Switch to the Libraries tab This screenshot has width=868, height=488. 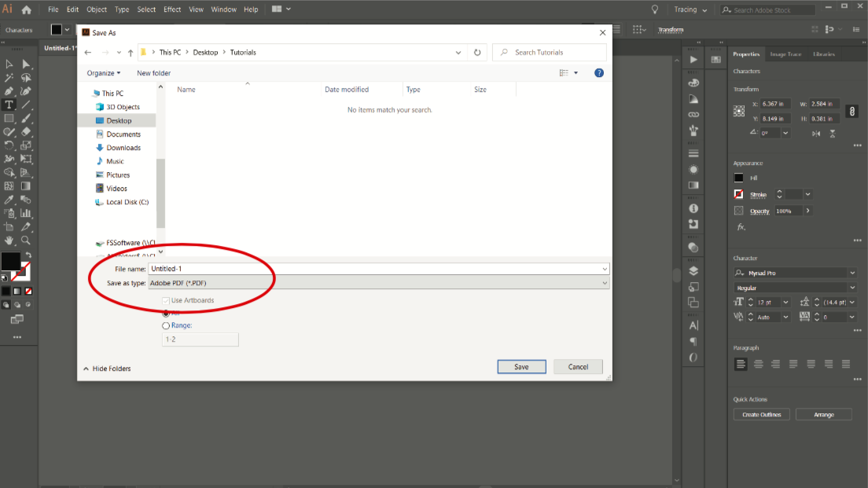point(824,54)
